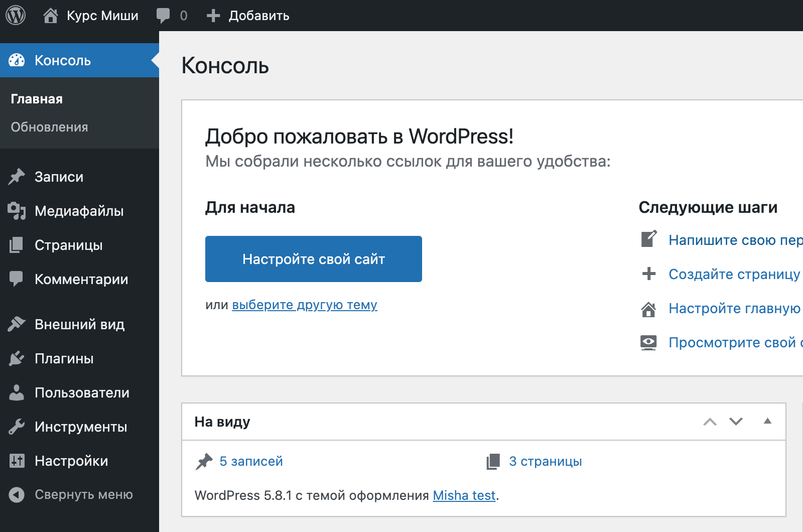
Task: Click the house icon beside Настройте главную
Action: point(649,309)
